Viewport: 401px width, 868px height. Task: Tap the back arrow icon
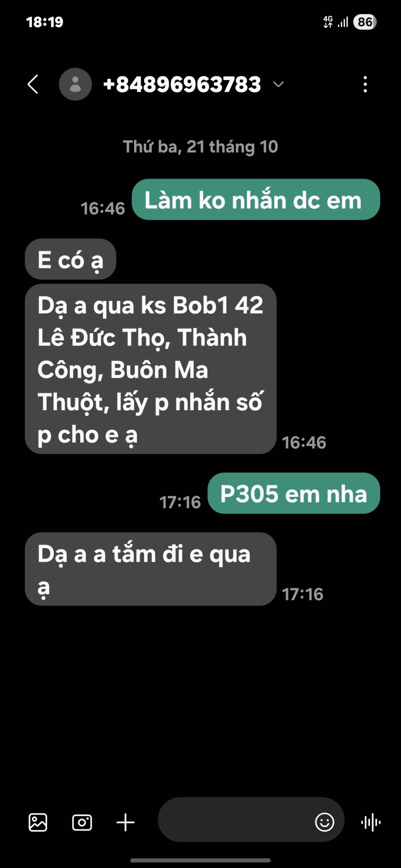pos(33,84)
